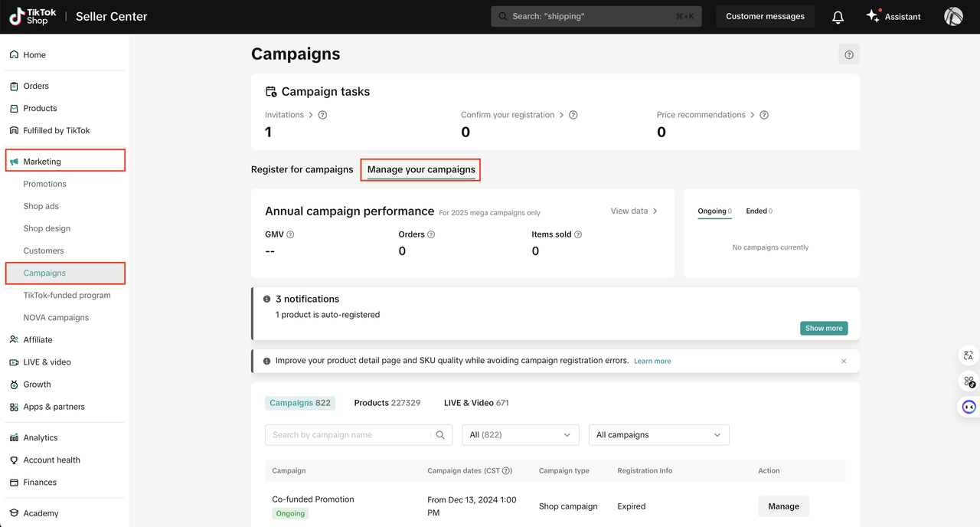
Task: Select the Products 227329 tab
Action: [x=387, y=403]
